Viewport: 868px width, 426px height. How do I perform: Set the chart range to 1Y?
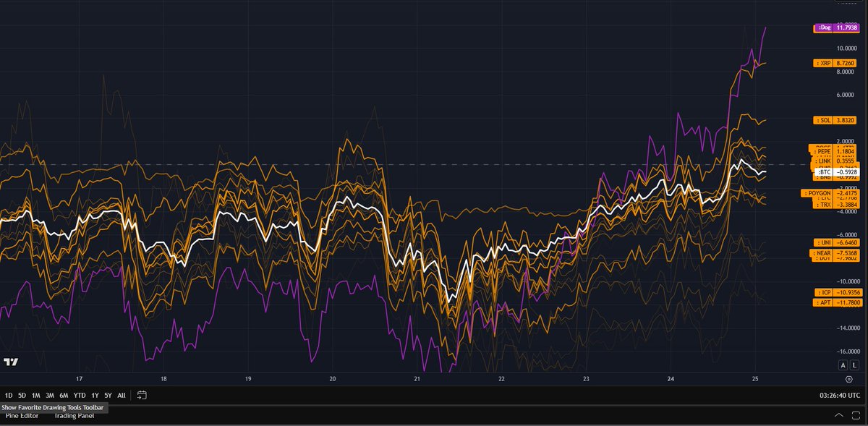pyautogui.click(x=95, y=395)
